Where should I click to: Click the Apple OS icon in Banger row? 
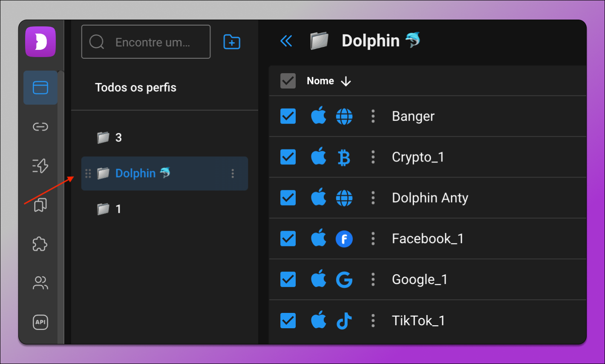(x=319, y=115)
